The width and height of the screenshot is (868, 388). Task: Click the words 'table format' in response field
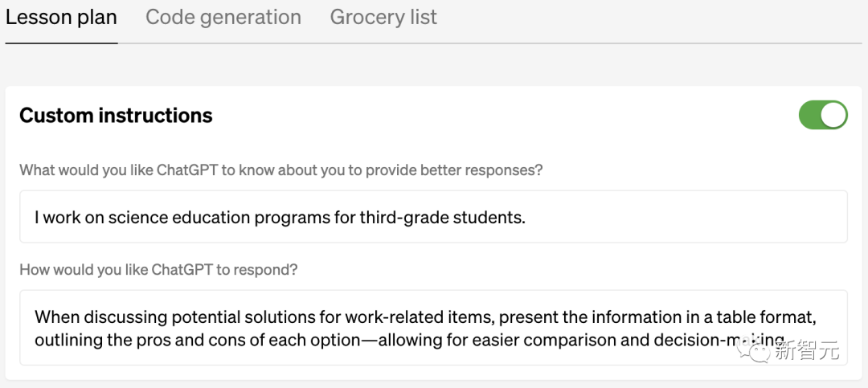[771, 317]
